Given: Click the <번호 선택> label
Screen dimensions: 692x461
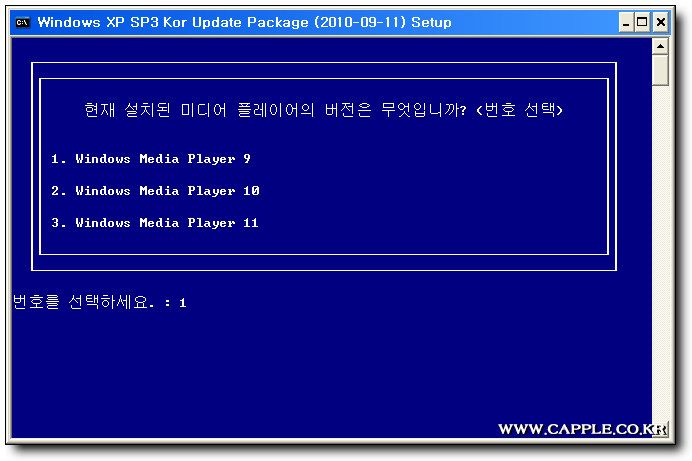Looking at the screenshot, I should click(520, 110).
